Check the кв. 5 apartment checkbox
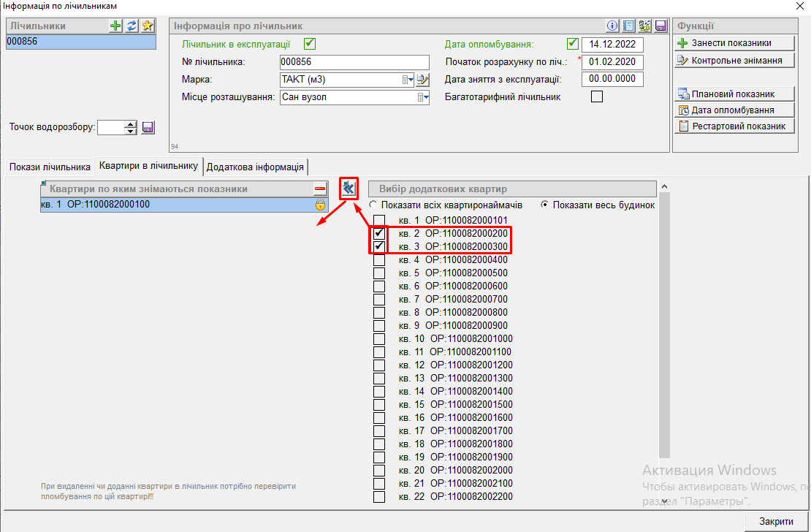Screen dimensions: 811x532 379,273
